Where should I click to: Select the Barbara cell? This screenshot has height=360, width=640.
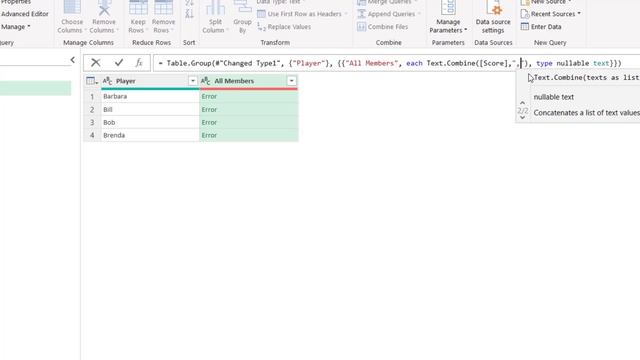click(x=150, y=96)
